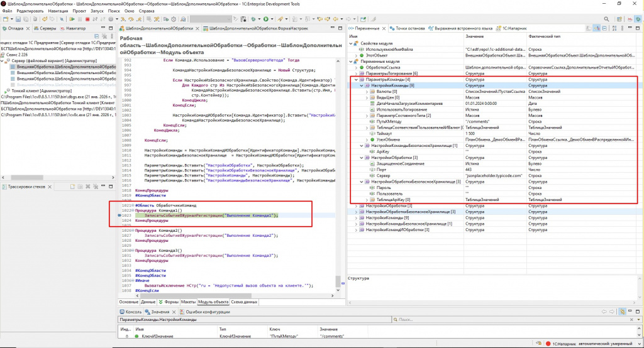The width and height of the screenshot is (644, 348).
Task: Open the Debug perspective bug icon
Action: [x=637, y=19]
